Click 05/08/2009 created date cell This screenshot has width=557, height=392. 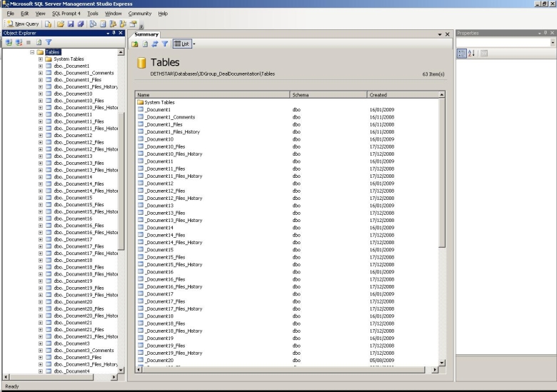click(382, 361)
